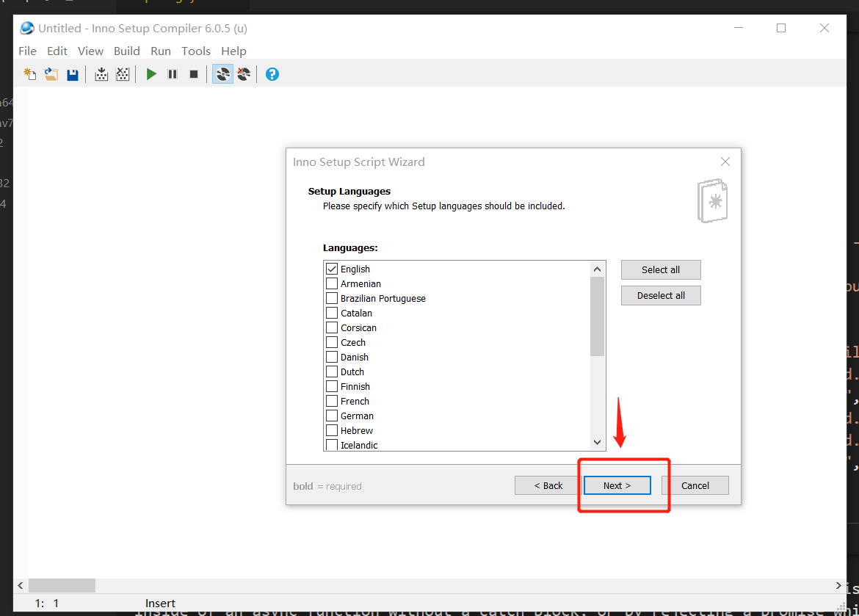Click the 'Languages:' label

pos(350,247)
